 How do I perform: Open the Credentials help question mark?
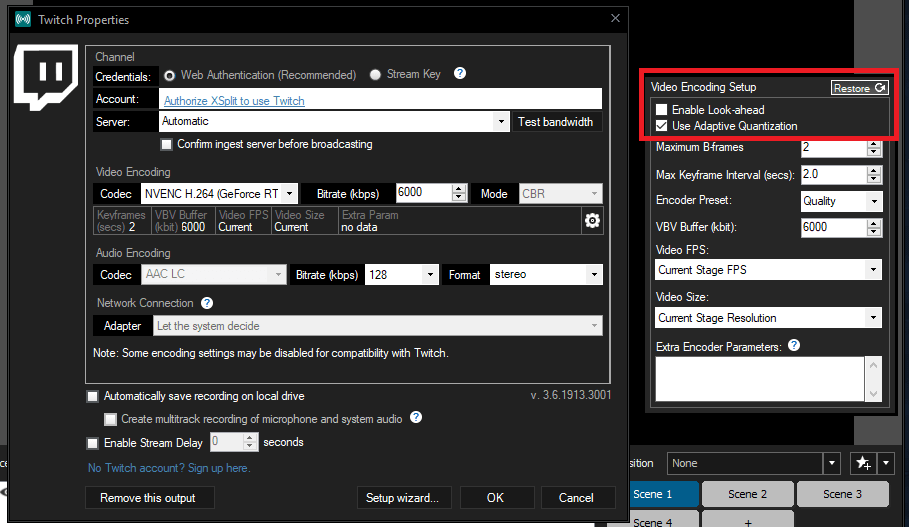[460, 74]
